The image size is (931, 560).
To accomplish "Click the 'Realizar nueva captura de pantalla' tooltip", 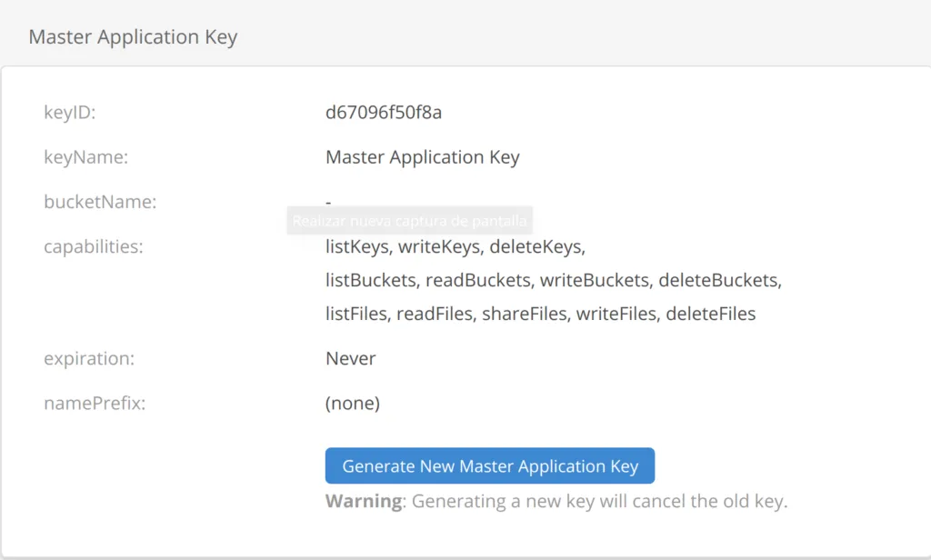I will pos(409,221).
